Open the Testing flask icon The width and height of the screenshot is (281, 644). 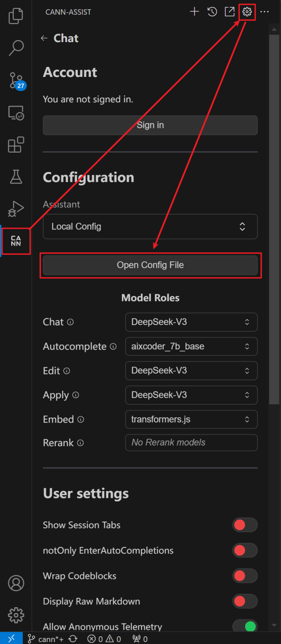(x=16, y=176)
